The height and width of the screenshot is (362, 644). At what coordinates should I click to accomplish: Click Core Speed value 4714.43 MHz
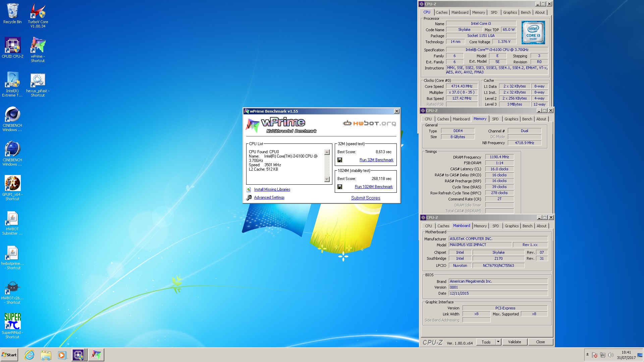coord(462,86)
